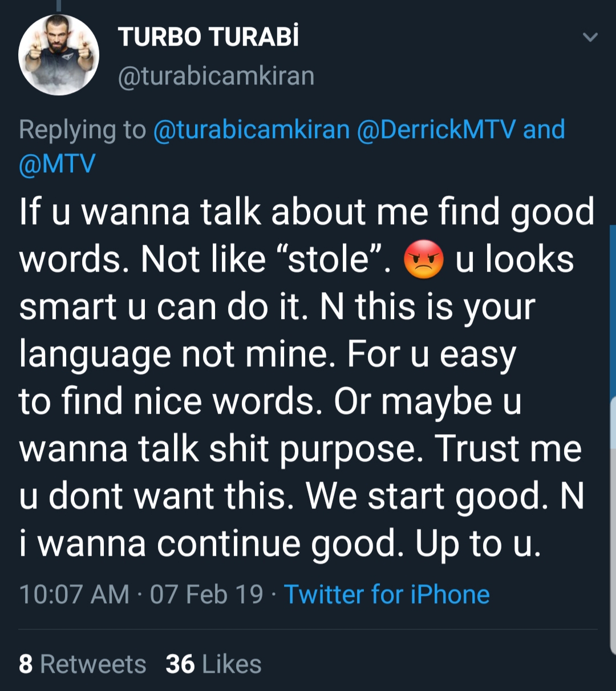Click the blue "and" link after @DerrickMTV
Viewport: 616px width, 691px height.
544,130
